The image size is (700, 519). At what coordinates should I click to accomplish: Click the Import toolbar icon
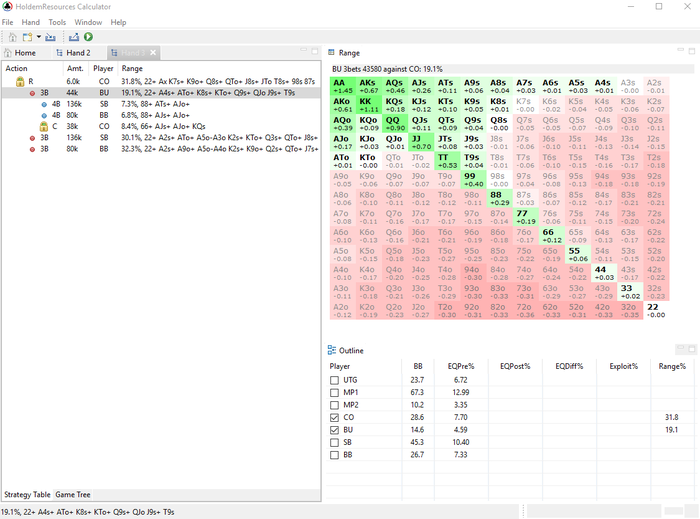click(50, 37)
